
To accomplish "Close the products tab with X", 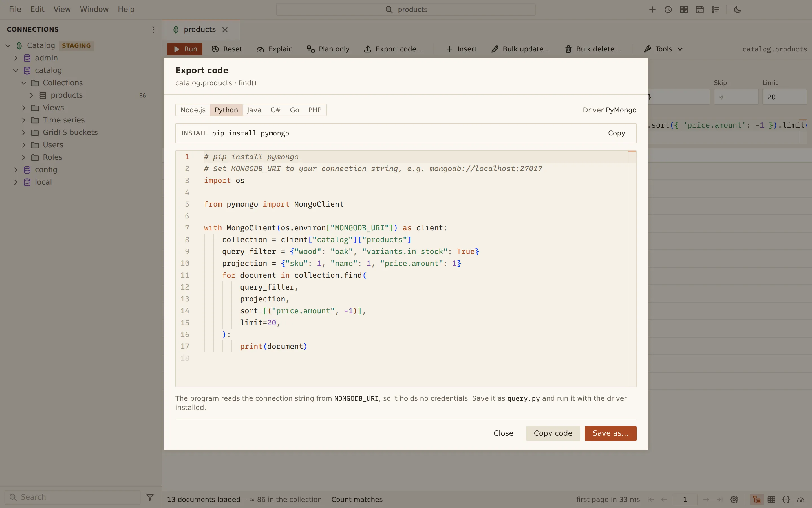I will pos(225,30).
